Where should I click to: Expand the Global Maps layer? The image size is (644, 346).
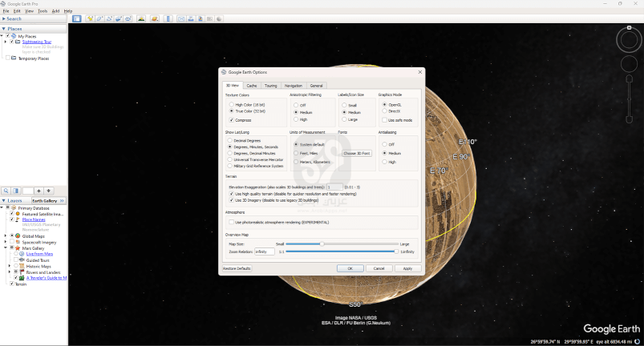[x=6, y=236]
